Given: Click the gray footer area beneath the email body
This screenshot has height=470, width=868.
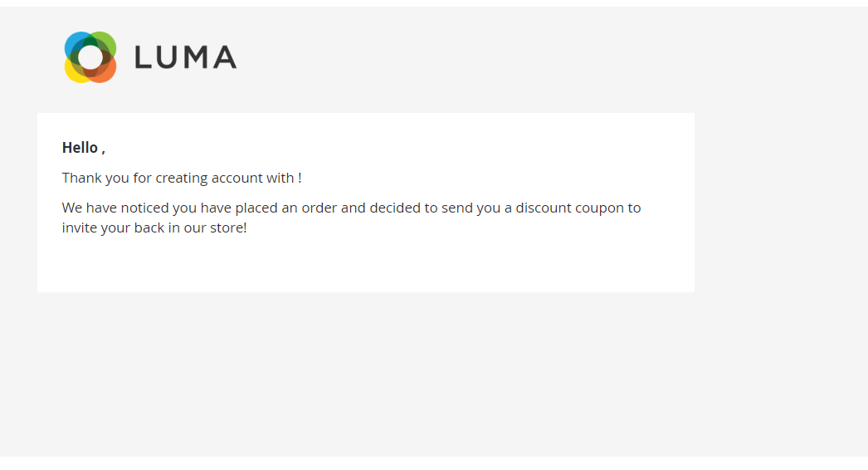Looking at the screenshot, I should 433,375.
